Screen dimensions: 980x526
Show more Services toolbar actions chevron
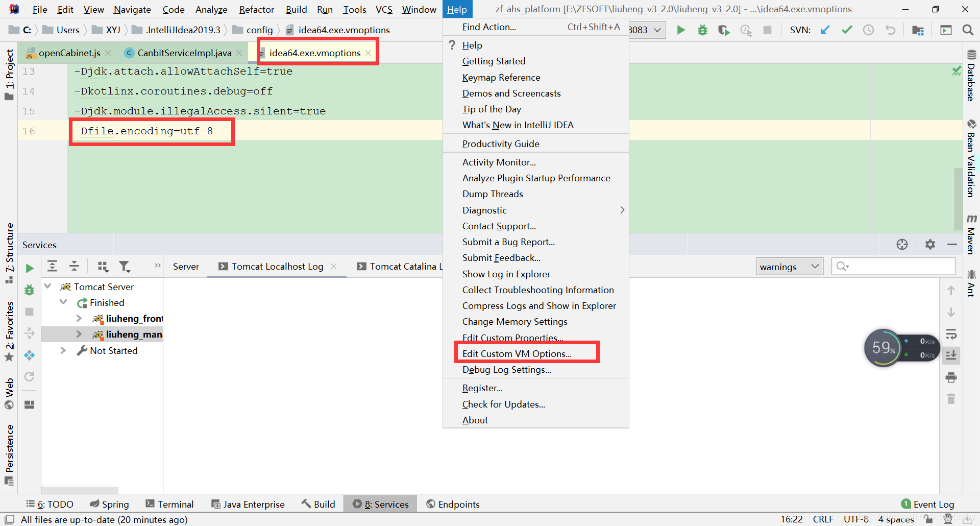click(157, 266)
